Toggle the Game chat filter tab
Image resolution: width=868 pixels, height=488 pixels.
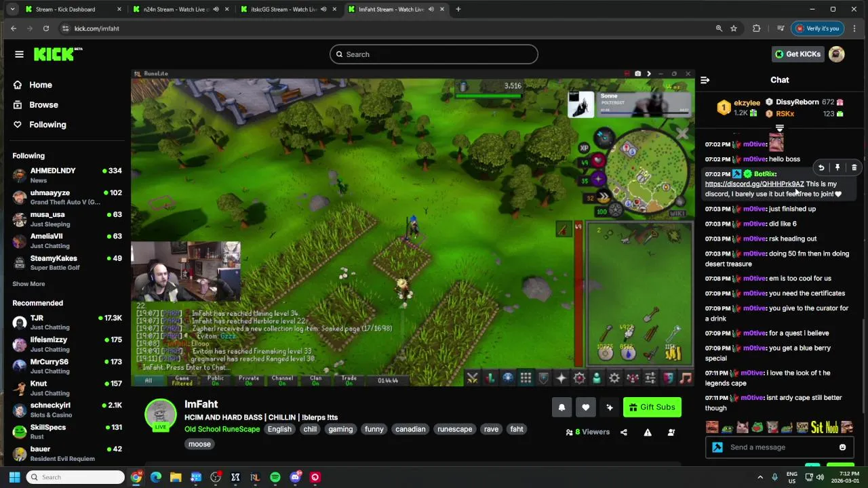point(182,380)
